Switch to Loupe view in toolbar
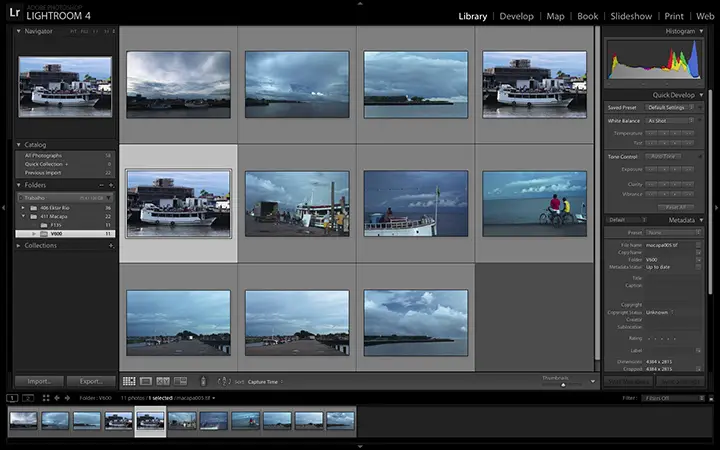 click(146, 381)
